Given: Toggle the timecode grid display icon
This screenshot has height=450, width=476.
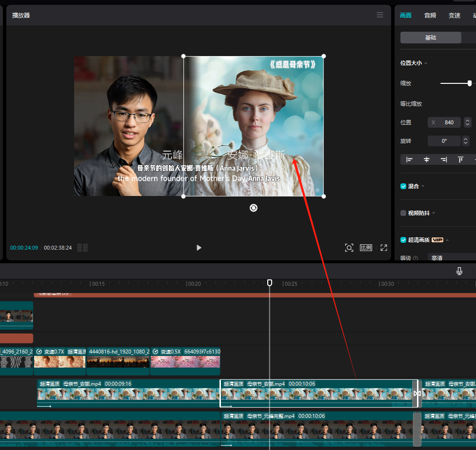Looking at the screenshot, I should click(x=82, y=248).
